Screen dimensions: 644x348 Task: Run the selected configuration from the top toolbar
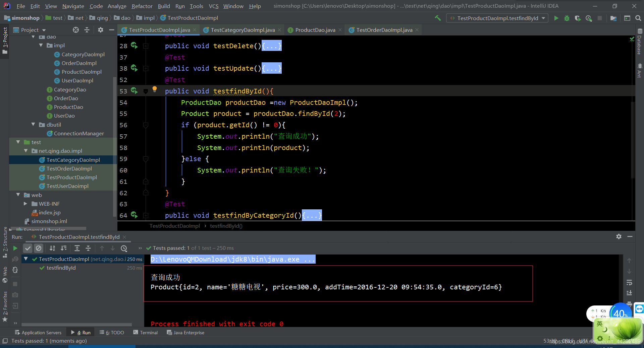click(x=556, y=18)
